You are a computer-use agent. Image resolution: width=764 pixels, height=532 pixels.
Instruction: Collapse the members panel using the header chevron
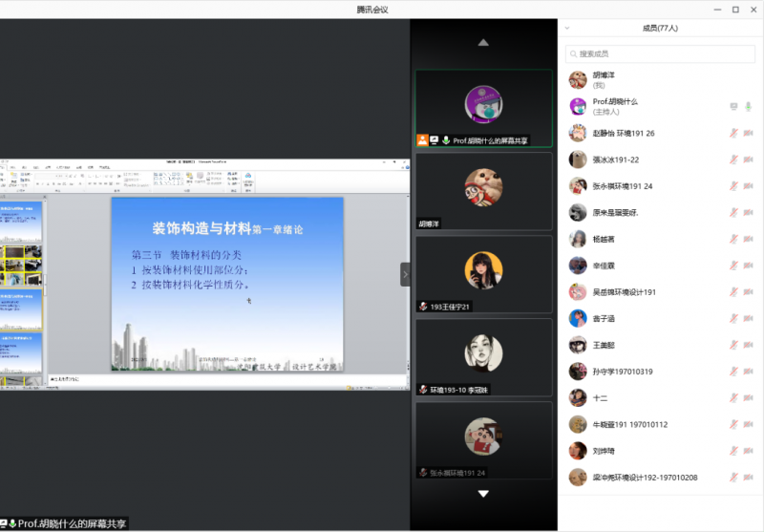tap(567, 29)
